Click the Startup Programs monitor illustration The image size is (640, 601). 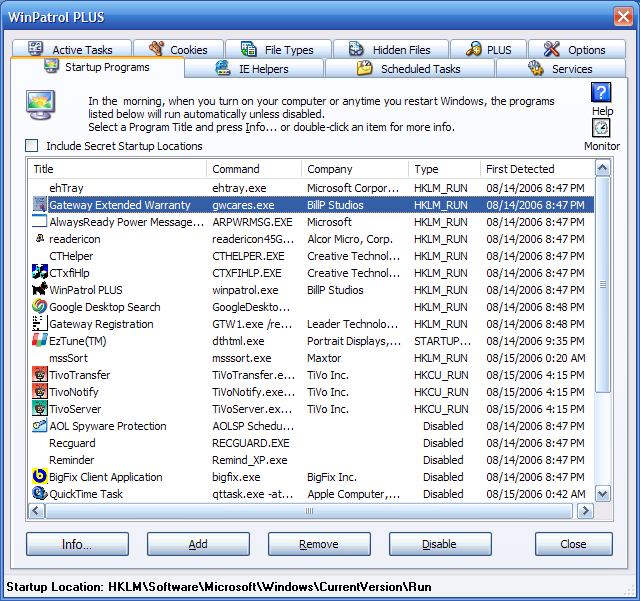tap(40, 105)
